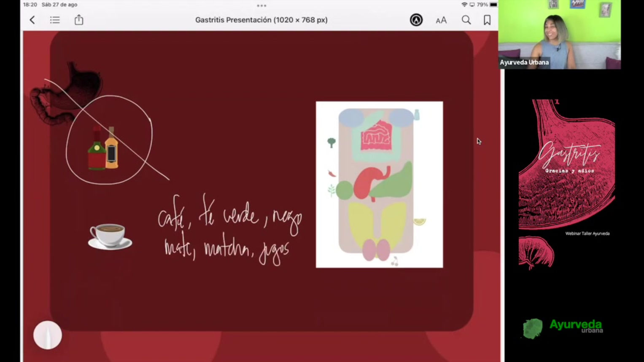644x362 pixels.
Task: Tap the three-dot multitasking control
Action: point(261,5)
